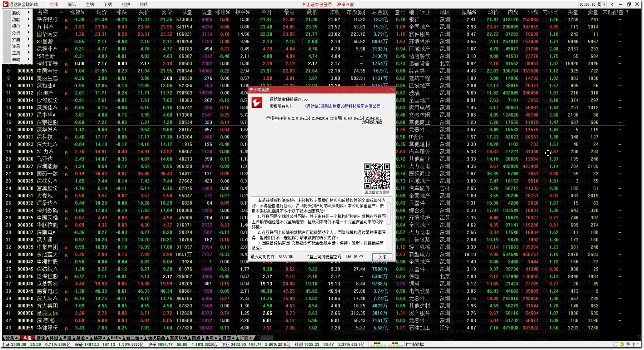
Task: Expand the 帮助 submenu arrow
Action: pyautogui.click(x=29, y=59)
